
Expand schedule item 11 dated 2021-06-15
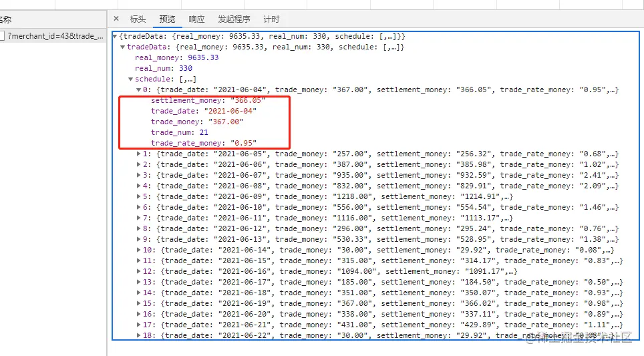(x=139, y=260)
